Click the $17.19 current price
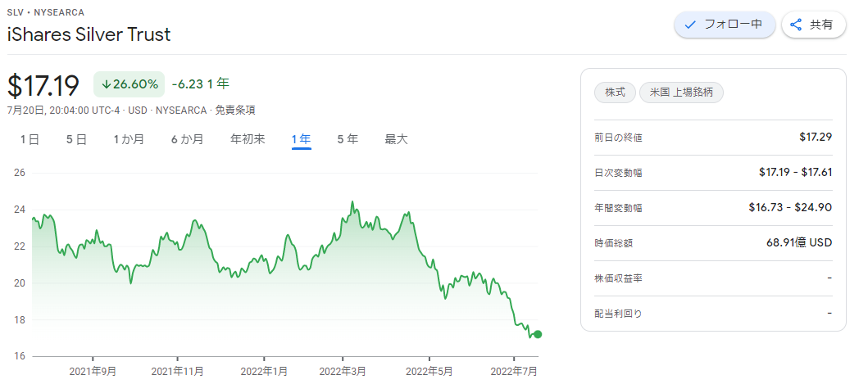 click(43, 84)
